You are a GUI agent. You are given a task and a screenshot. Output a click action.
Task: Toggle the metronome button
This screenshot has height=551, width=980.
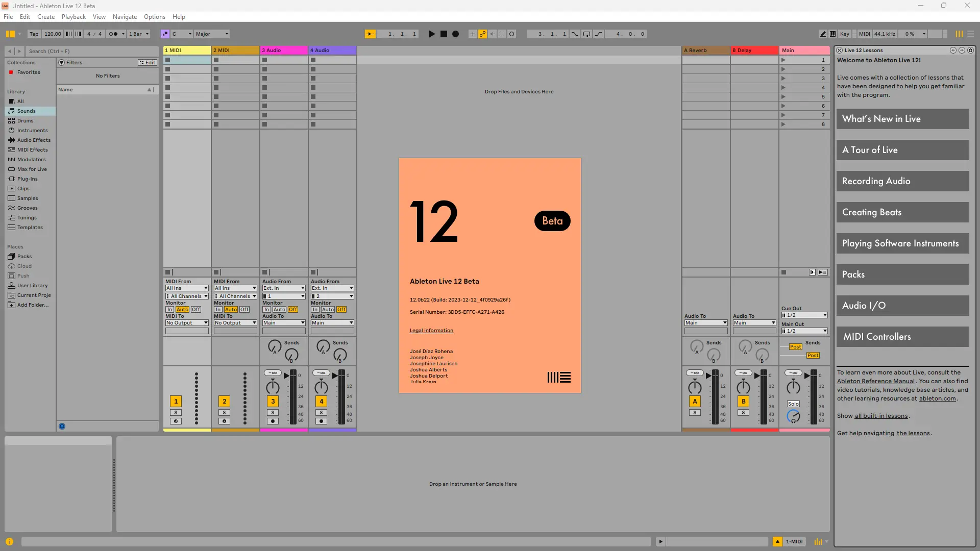(113, 34)
